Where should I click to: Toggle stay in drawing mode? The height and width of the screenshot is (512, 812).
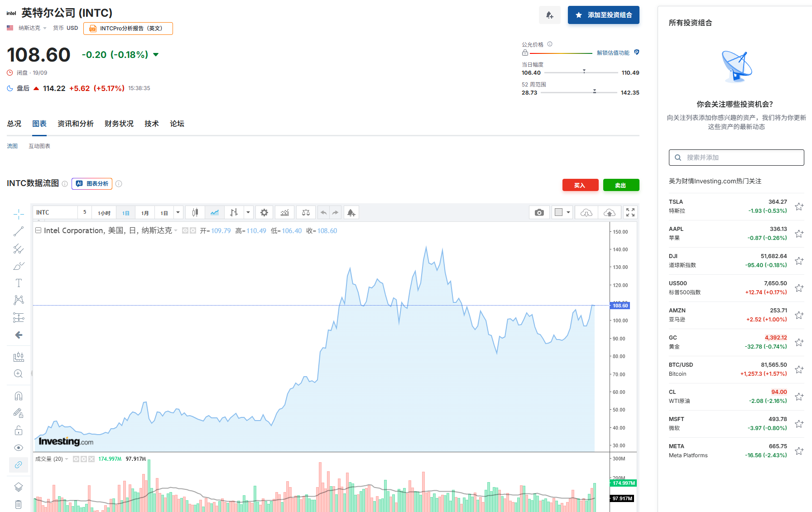tap(19, 413)
